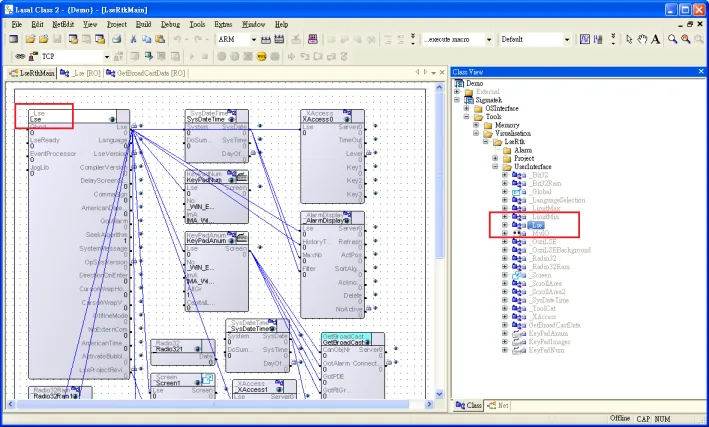Select the Class tab at bottom

tap(468, 405)
